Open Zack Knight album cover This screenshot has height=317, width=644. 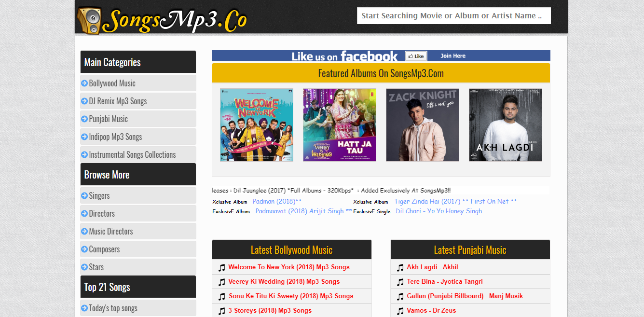pos(423,125)
